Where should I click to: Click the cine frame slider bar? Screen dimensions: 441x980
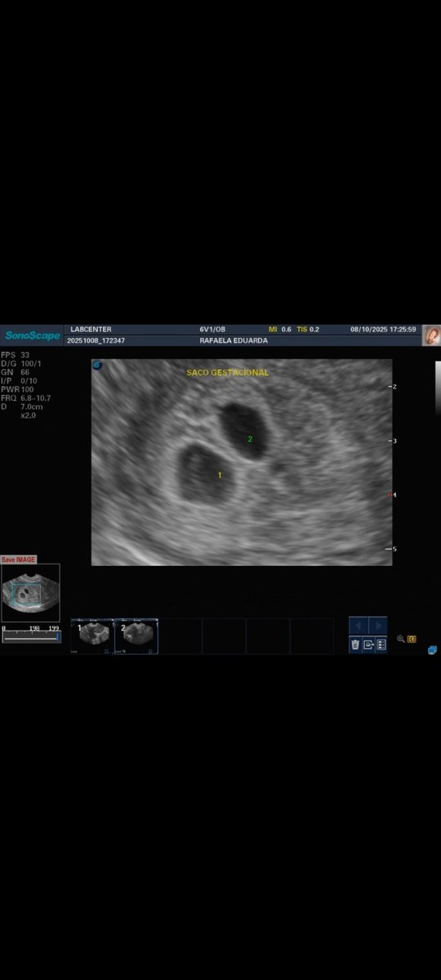tap(30, 637)
